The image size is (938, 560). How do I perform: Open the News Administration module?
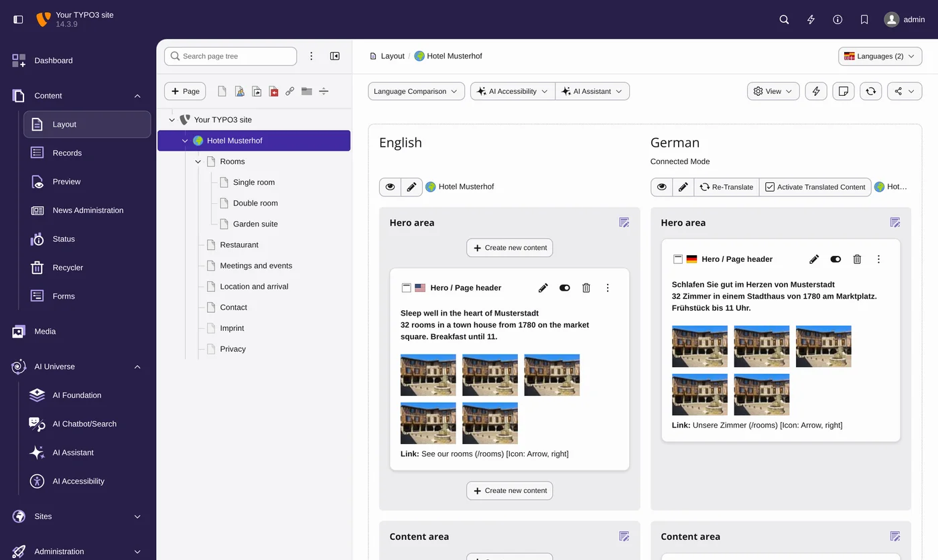tap(87, 210)
